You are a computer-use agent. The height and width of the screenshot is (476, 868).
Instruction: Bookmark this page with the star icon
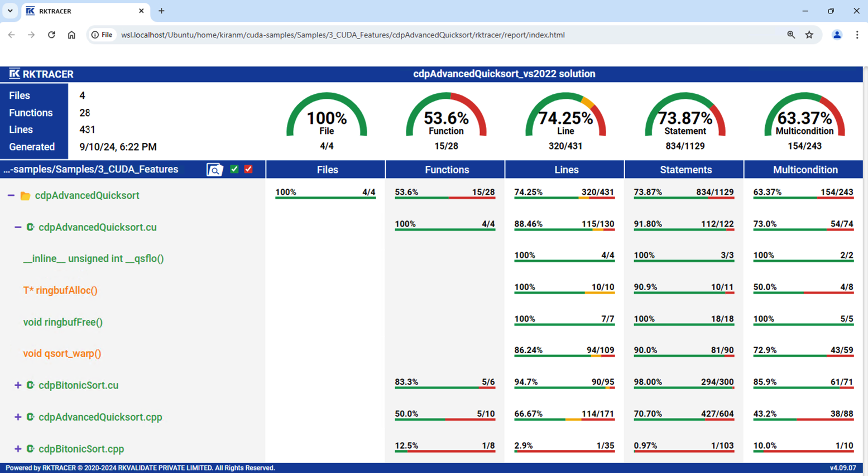[809, 35]
